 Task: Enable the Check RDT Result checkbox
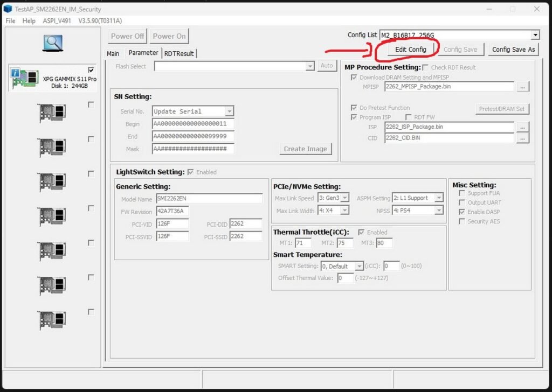425,67
